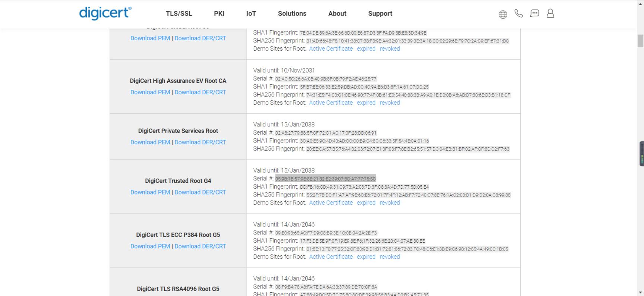Open the chat bubble icon
The height and width of the screenshot is (296, 644).
click(x=534, y=13)
